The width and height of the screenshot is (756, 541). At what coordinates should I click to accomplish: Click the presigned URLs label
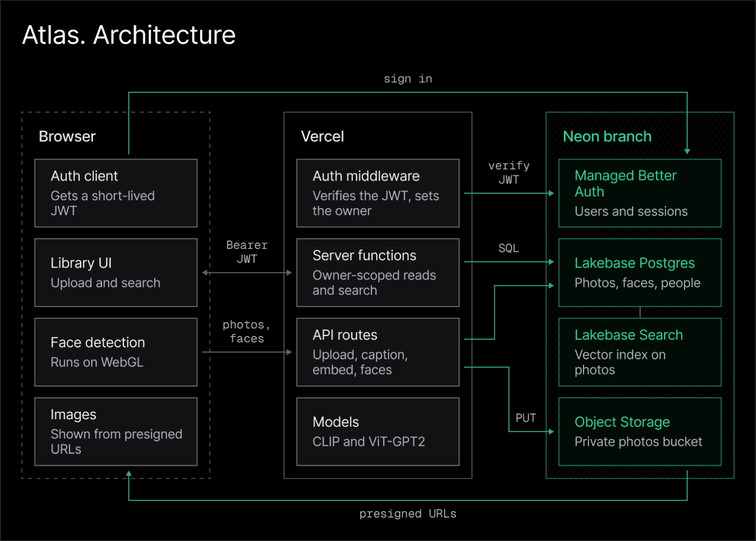coord(408,514)
